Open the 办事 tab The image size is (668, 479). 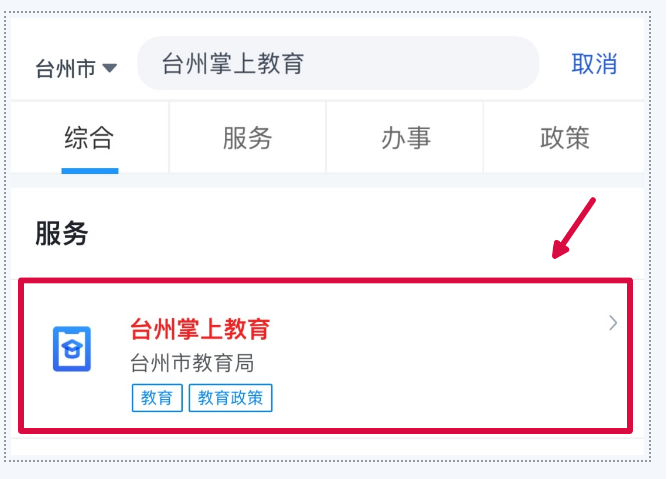tap(405, 138)
